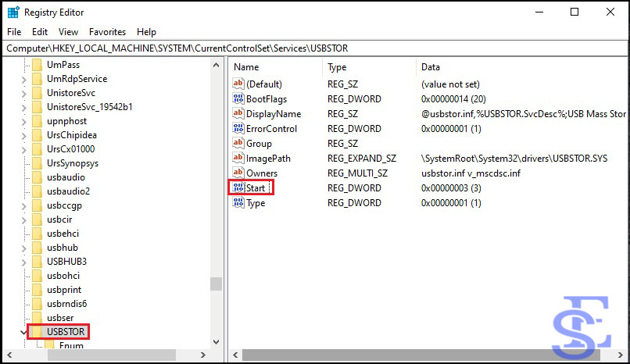
Task: Click the folder icon of UmRdpService key
Action: [x=37, y=79]
